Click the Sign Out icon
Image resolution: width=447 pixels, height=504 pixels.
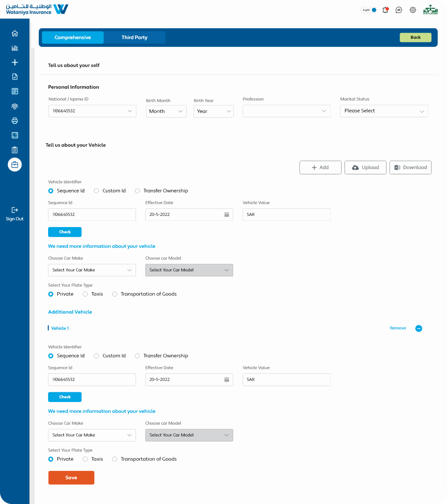tap(15, 210)
